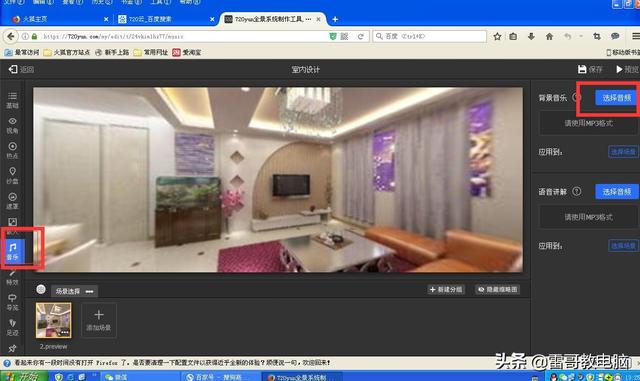Click 选择场景 under background music

click(x=623, y=152)
